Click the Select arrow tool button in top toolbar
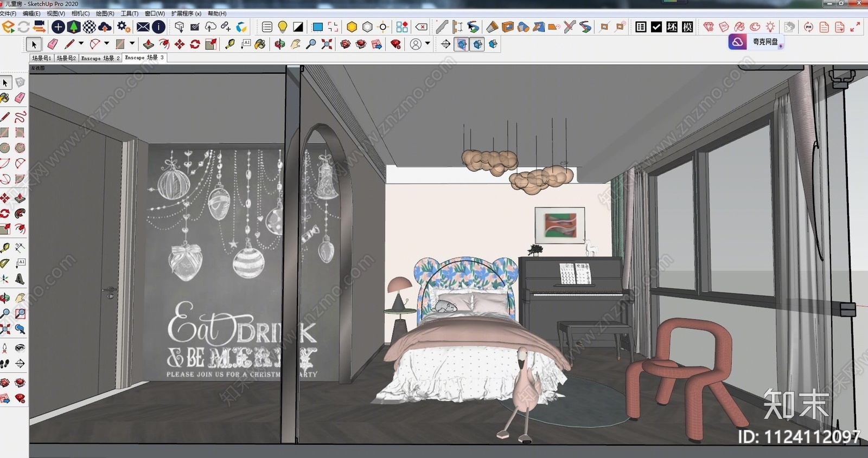Viewport: 868px width, 458px height. click(34, 44)
